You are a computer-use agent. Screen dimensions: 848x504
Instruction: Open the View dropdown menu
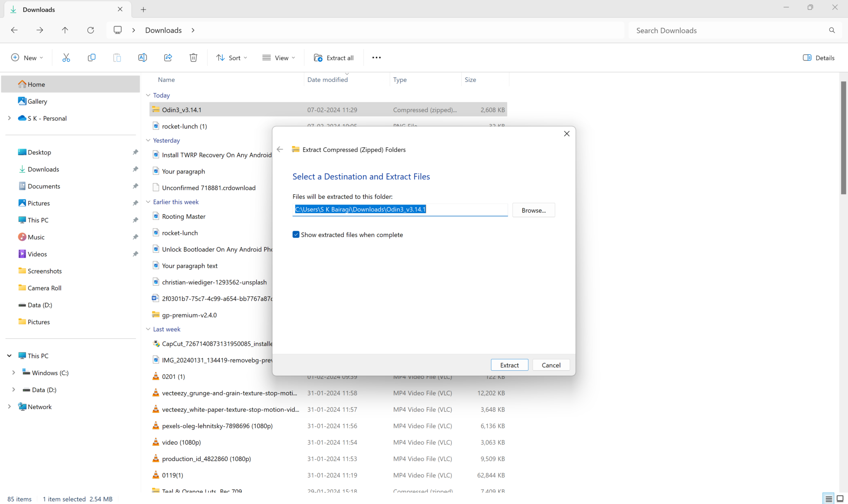(279, 58)
